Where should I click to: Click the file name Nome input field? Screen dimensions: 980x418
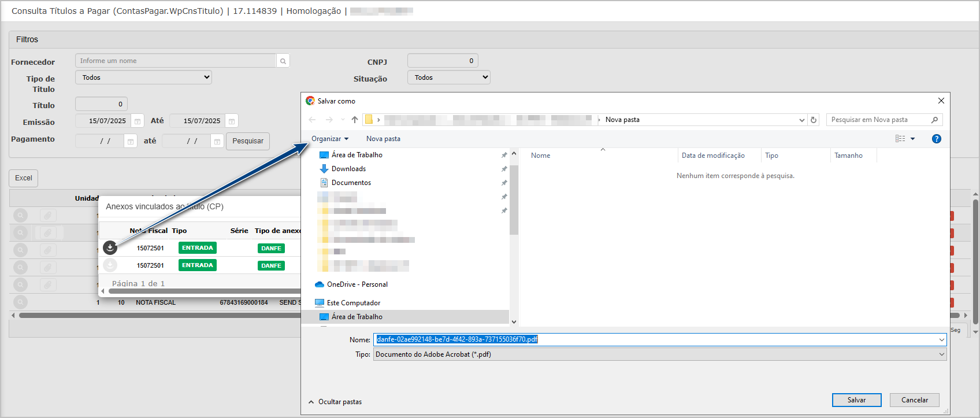pyautogui.click(x=660, y=339)
